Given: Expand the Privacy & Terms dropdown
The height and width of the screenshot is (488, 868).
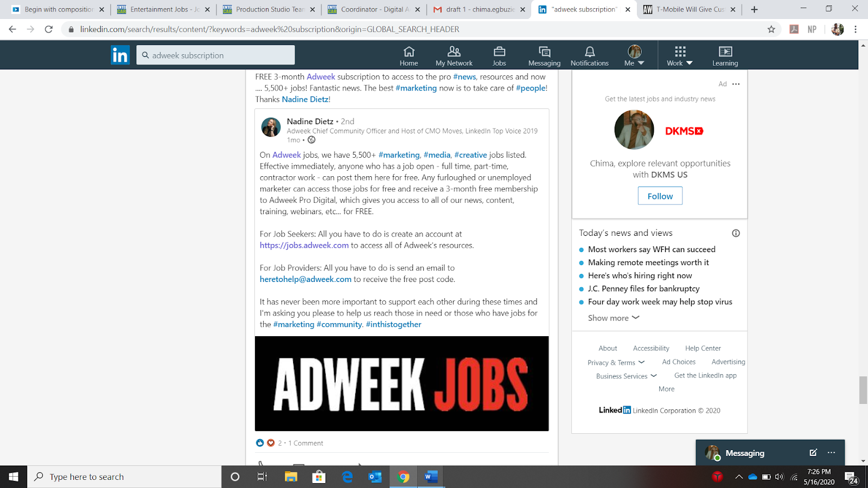Looking at the screenshot, I should click(x=616, y=362).
